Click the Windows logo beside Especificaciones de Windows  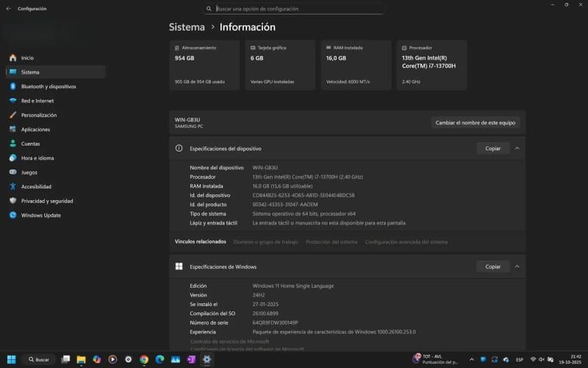tap(179, 266)
